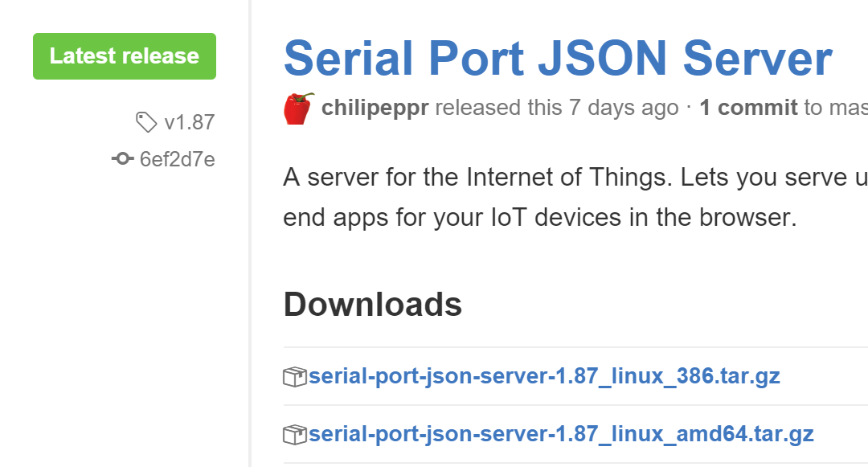This screenshot has height=467, width=868.
Task: Click the package icon for linux_386 download
Action: click(295, 376)
